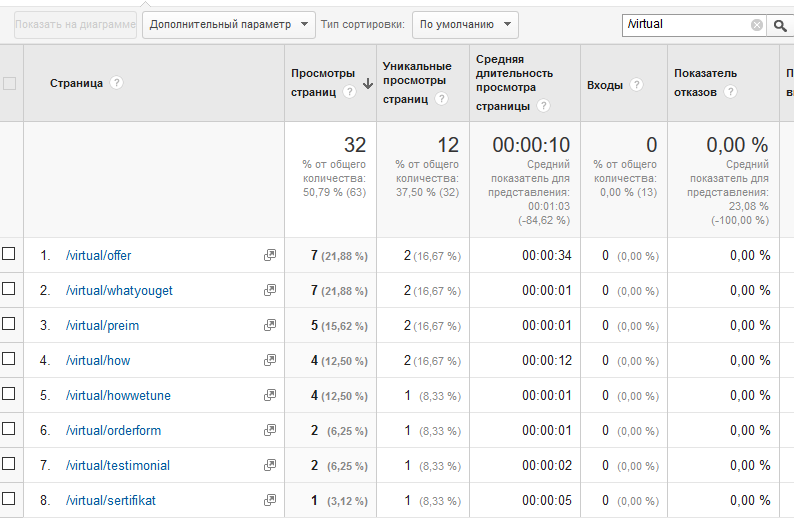Open /virtual/whatyouget external link icon
The width and height of the screenshot is (794, 523).
269,290
